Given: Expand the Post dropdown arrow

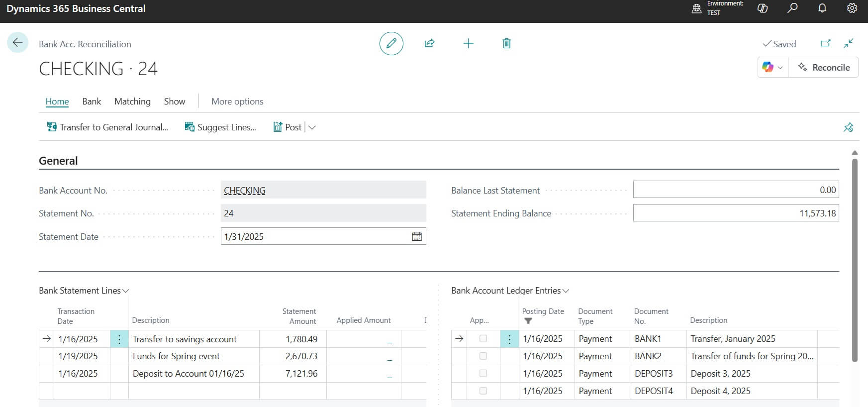Looking at the screenshot, I should point(312,127).
